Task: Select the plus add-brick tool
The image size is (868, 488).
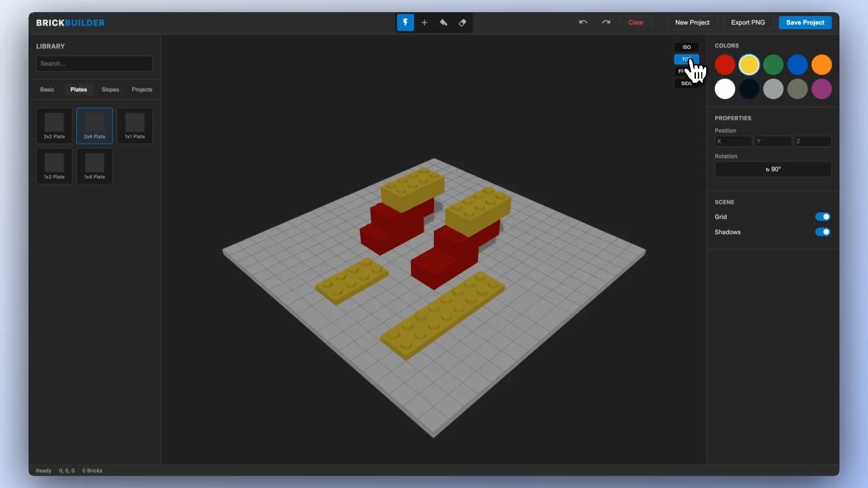Action: pyautogui.click(x=424, y=23)
